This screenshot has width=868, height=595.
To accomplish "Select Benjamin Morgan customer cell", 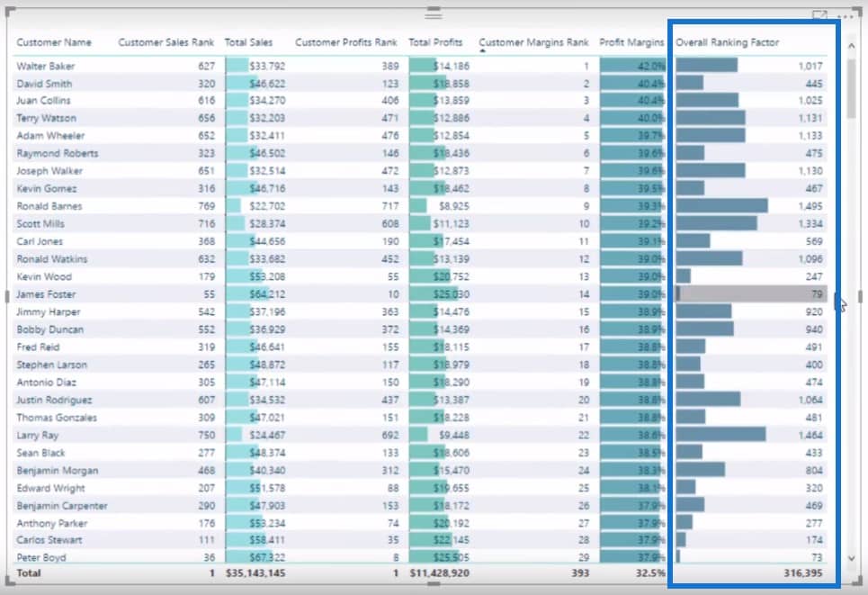I will [57, 471].
